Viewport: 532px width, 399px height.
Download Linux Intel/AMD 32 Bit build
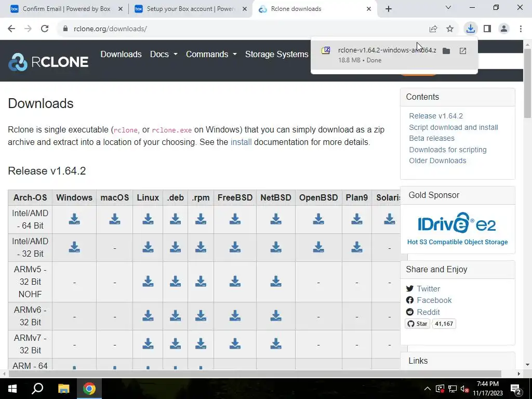[x=148, y=247]
